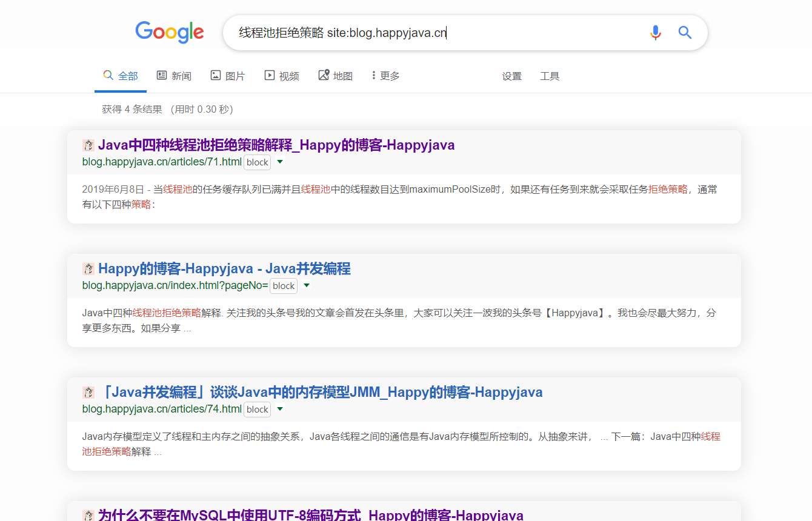
Task: Click block button beside articles/74.html
Action: [x=258, y=410]
